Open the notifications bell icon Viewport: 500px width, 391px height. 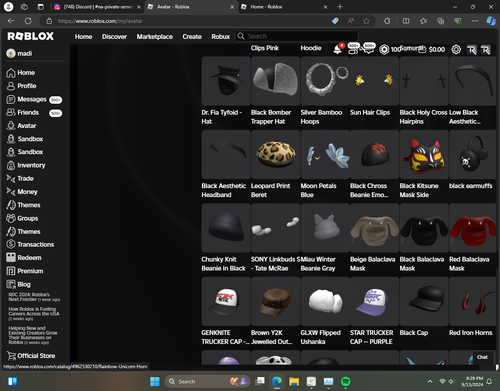(x=338, y=49)
